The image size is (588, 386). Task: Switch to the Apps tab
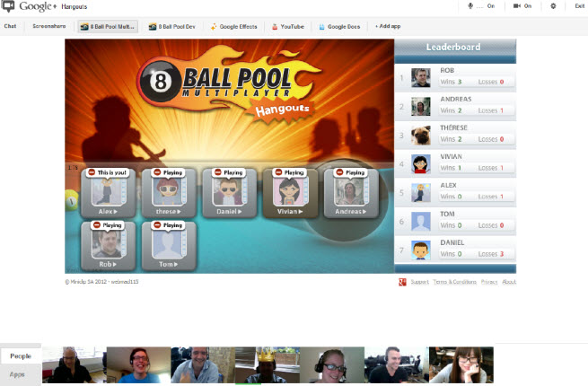pyautogui.click(x=17, y=374)
